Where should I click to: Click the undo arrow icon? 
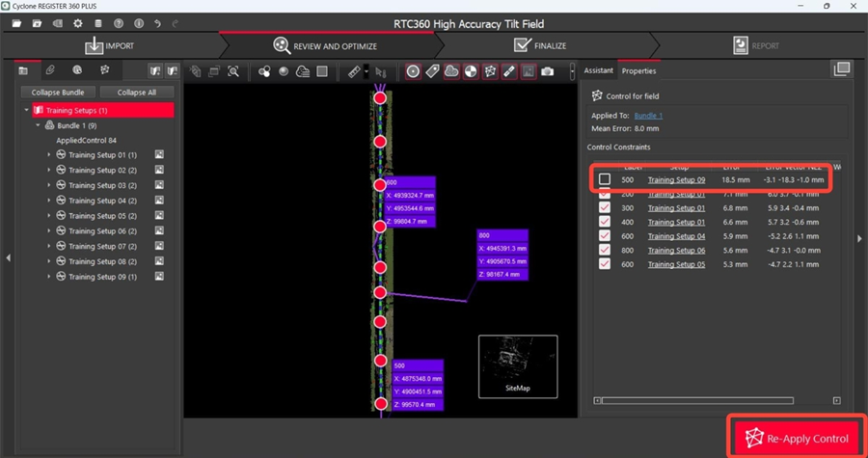pyautogui.click(x=159, y=23)
